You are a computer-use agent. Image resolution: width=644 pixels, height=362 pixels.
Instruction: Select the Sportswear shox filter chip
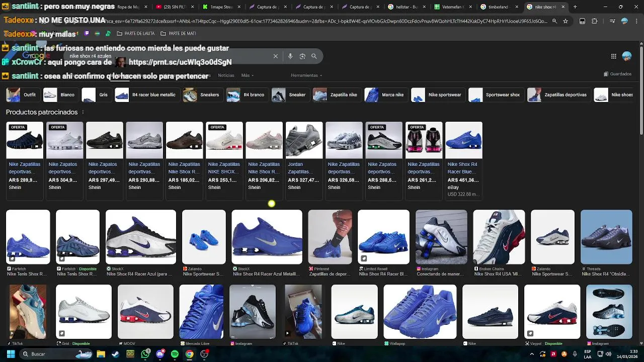coord(496,95)
